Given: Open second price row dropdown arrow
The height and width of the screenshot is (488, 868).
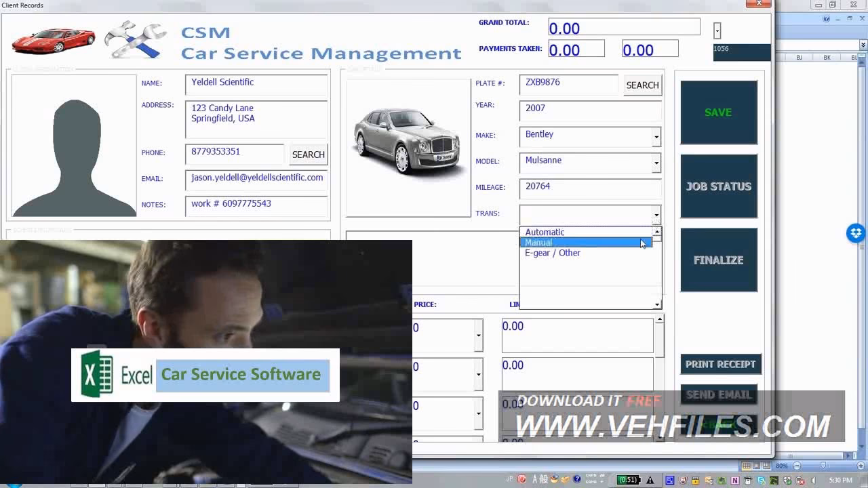Looking at the screenshot, I should (x=479, y=374).
